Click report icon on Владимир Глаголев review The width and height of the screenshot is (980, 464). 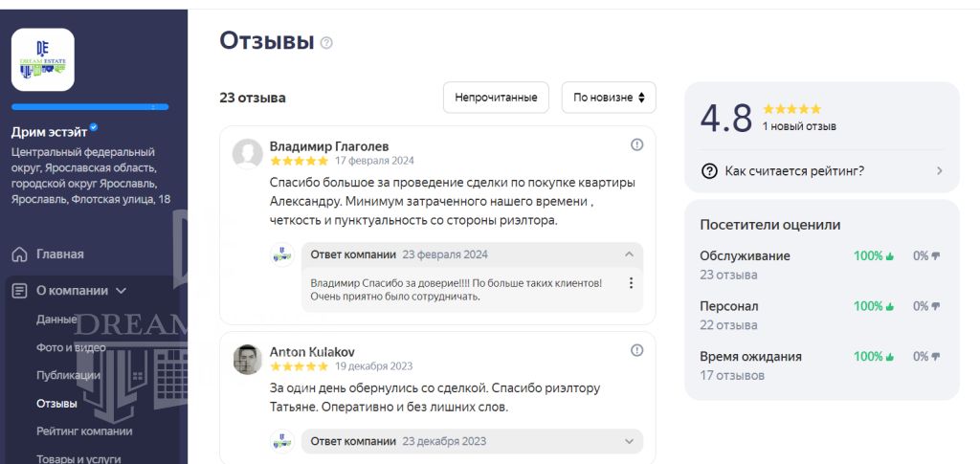(x=636, y=144)
